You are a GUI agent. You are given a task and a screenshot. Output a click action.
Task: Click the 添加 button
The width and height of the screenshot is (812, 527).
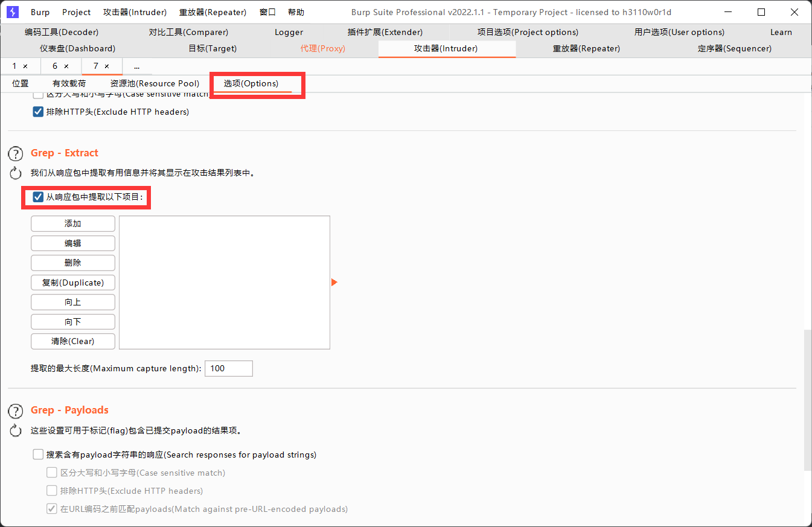point(73,224)
